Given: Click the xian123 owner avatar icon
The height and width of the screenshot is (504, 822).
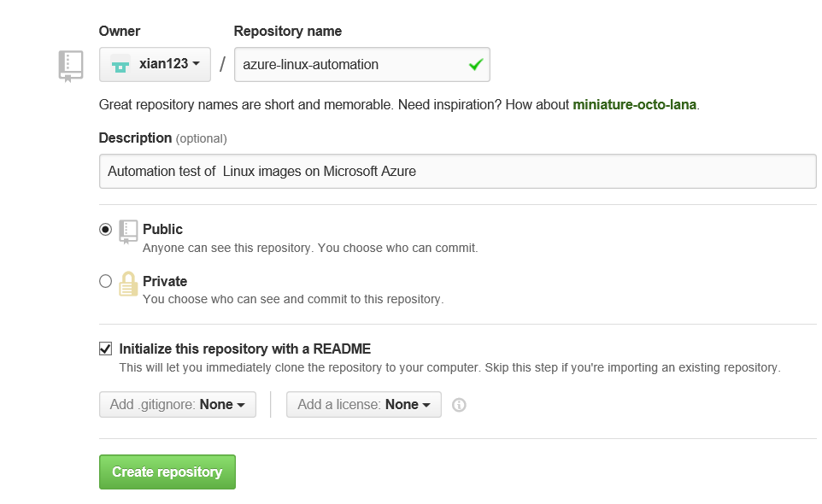Looking at the screenshot, I should pyautogui.click(x=120, y=64).
